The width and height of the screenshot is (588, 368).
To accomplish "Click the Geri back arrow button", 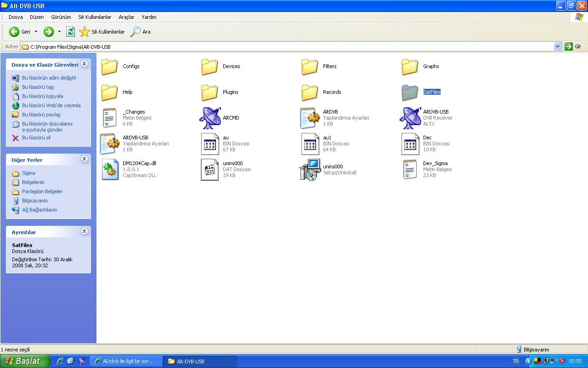I will pyautogui.click(x=20, y=32).
